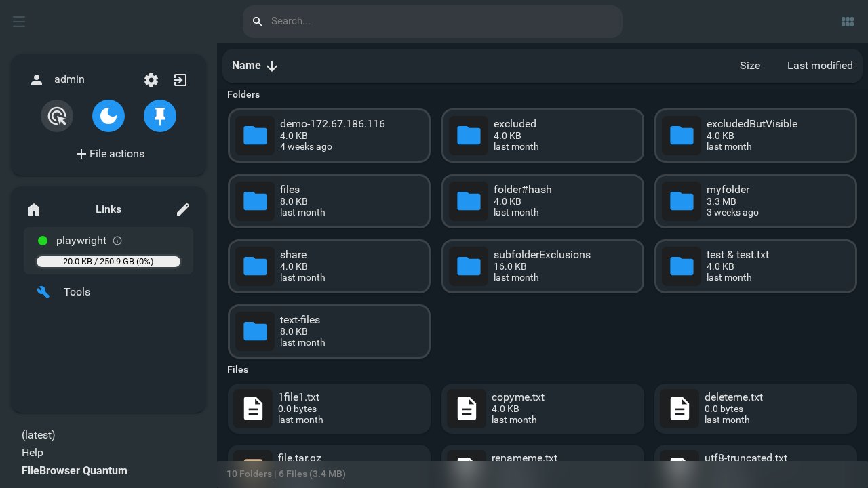
Task: Show playwright source info icon
Action: coord(117,241)
